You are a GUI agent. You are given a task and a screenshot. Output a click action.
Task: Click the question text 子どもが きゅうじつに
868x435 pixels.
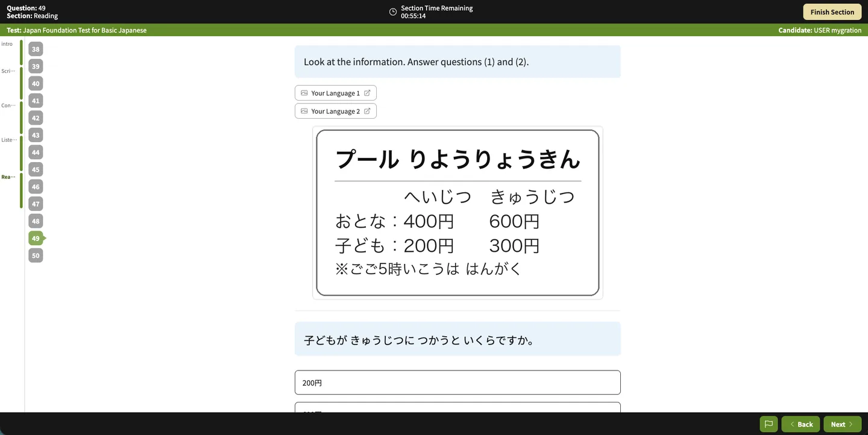pos(418,340)
